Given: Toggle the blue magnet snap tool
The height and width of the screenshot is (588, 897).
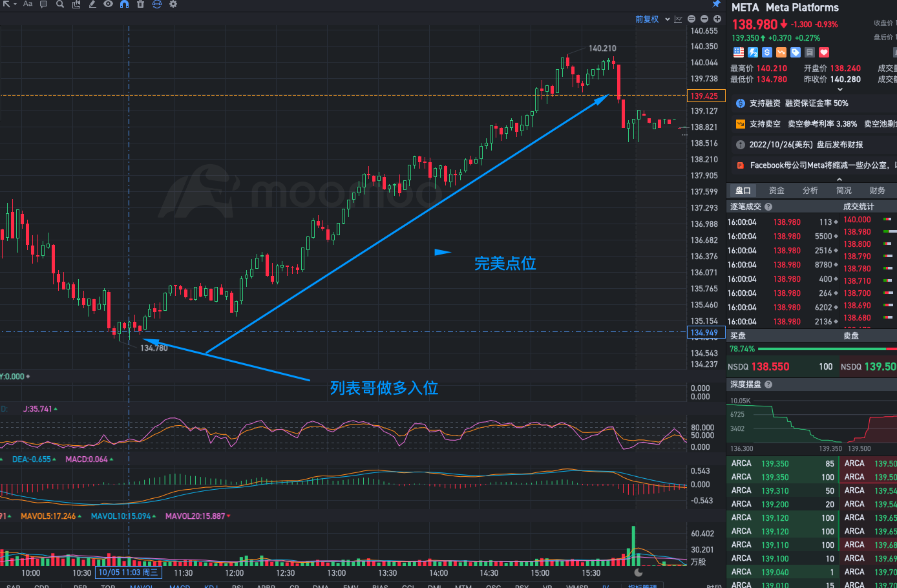Looking at the screenshot, I should 124,4.
